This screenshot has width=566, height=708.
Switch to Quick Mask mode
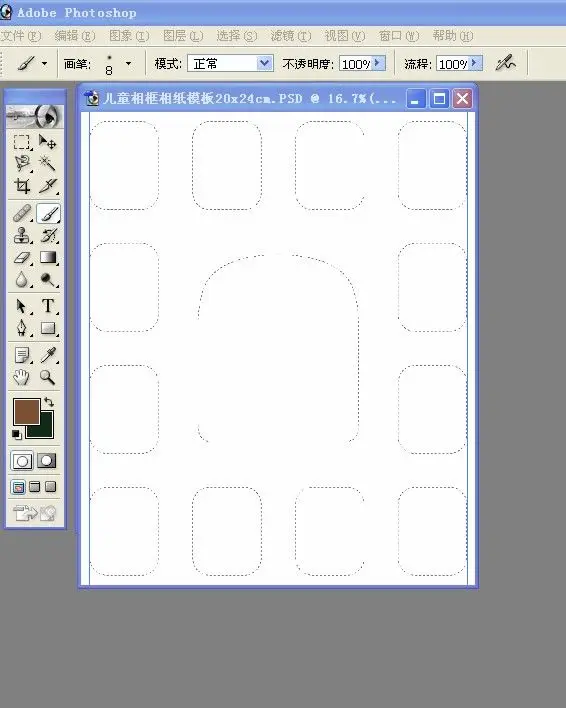pyautogui.click(x=46, y=461)
